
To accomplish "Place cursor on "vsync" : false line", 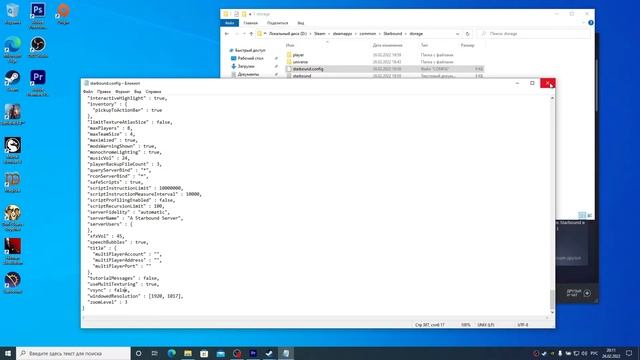I will point(108,290).
